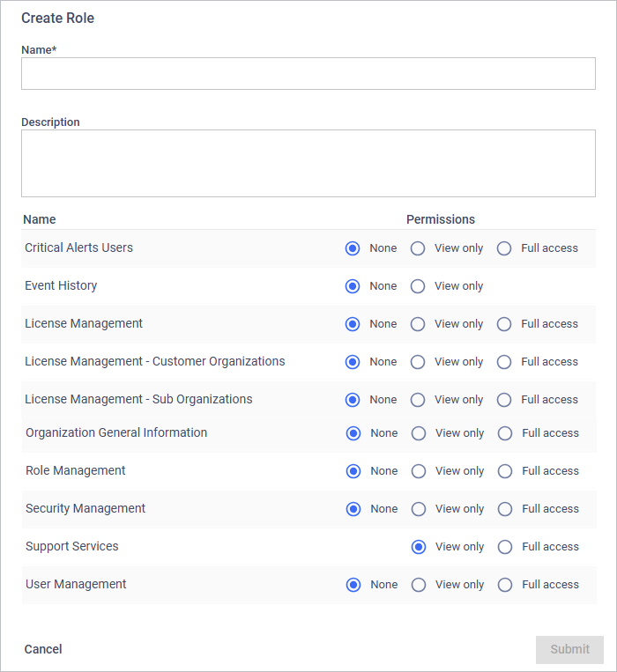Click the role Name input field
The width and height of the screenshot is (617, 672).
click(x=308, y=74)
